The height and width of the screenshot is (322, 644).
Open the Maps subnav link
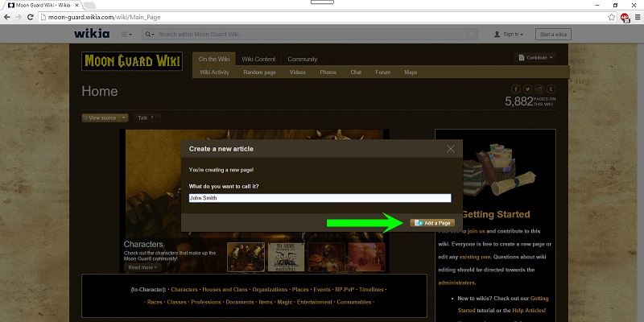(411, 72)
